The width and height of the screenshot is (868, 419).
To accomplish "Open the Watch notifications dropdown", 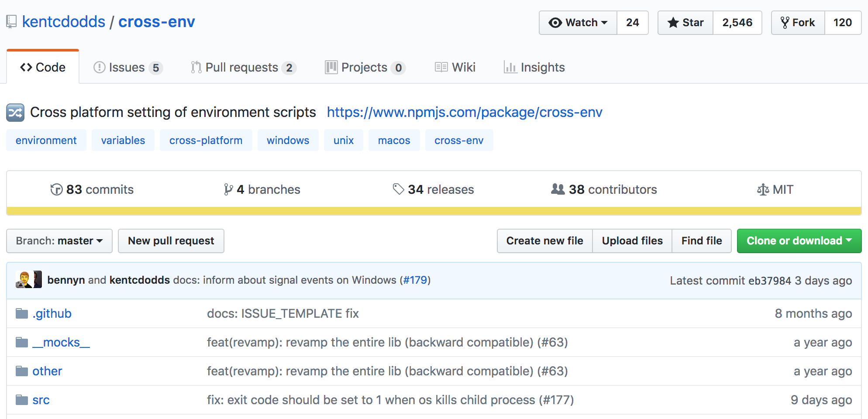I will (578, 23).
